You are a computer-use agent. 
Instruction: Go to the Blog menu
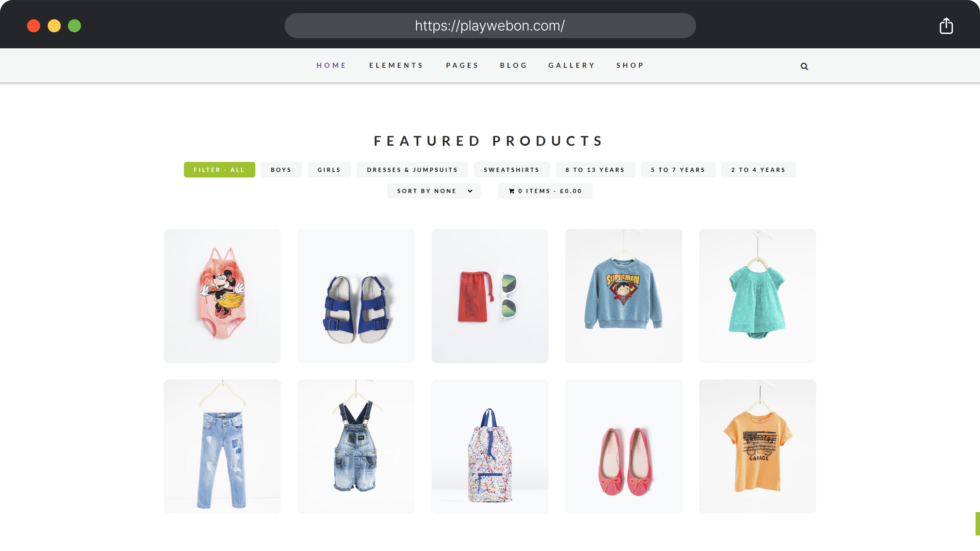click(x=513, y=65)
